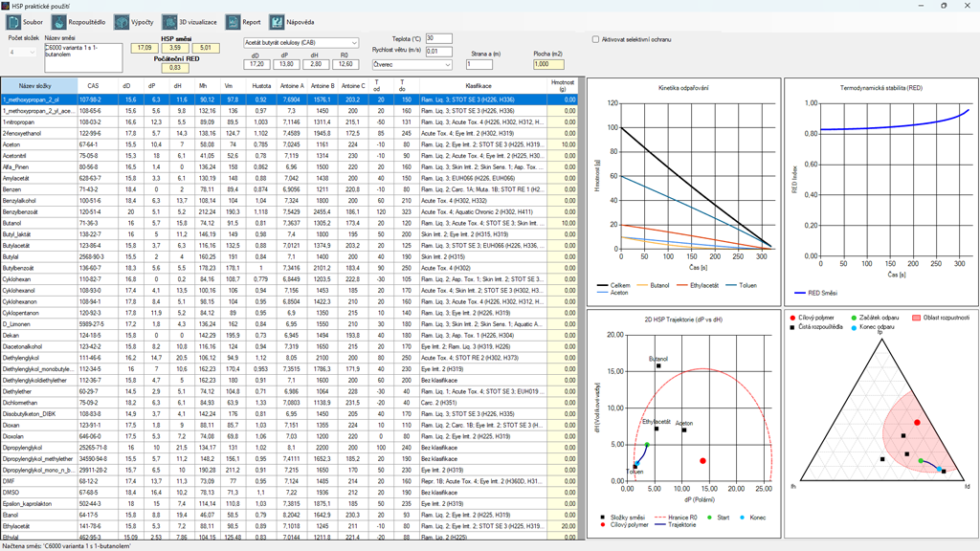Enable Aktivovat selektivní ochranu checkbox
Viewport: 980px width, 551px height.
595,39
